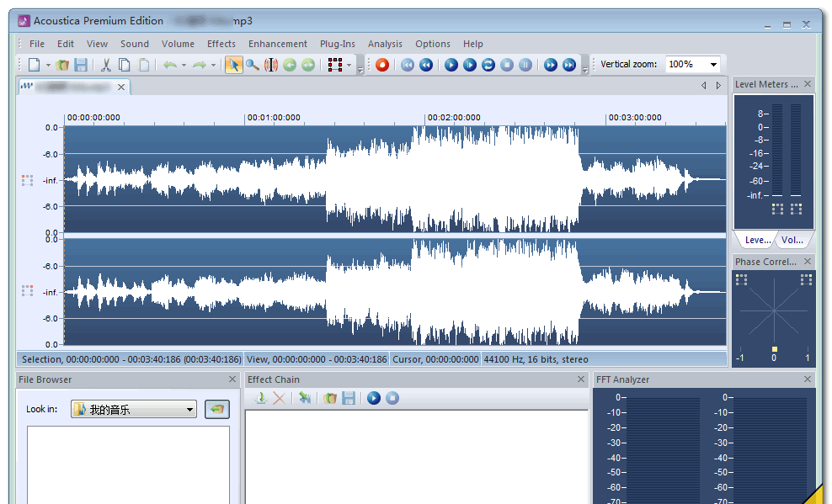Open the dropdown arrow beside the New icon
Screen dimensions: 832x504
[x=48, y=65]
